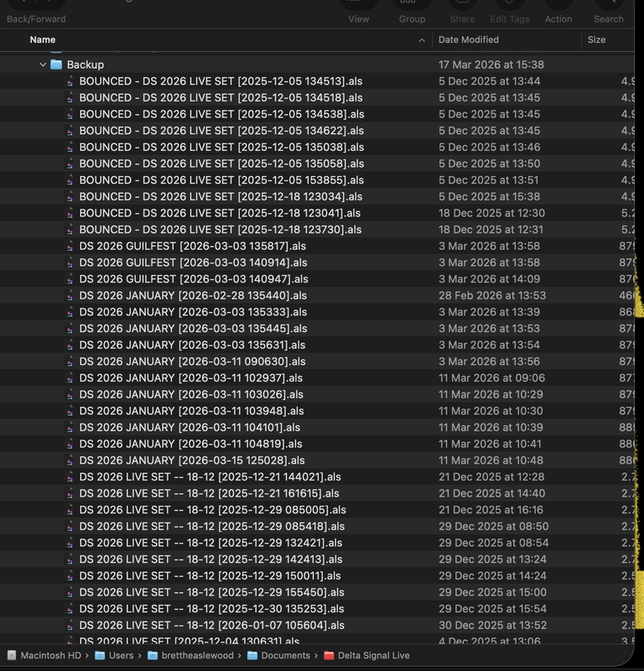Select BOUNCED - DS 2026 LIVE SET [2025-12-05 134622].als
Image resolution: width=644 pixels, height=671 pixels.
[x=221, y=131]
